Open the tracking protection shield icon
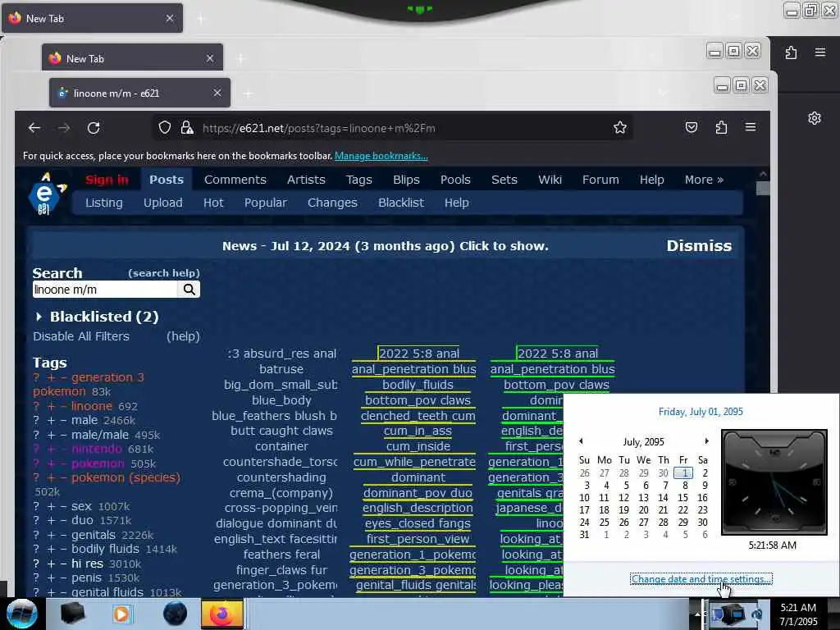 coord(164,127)
